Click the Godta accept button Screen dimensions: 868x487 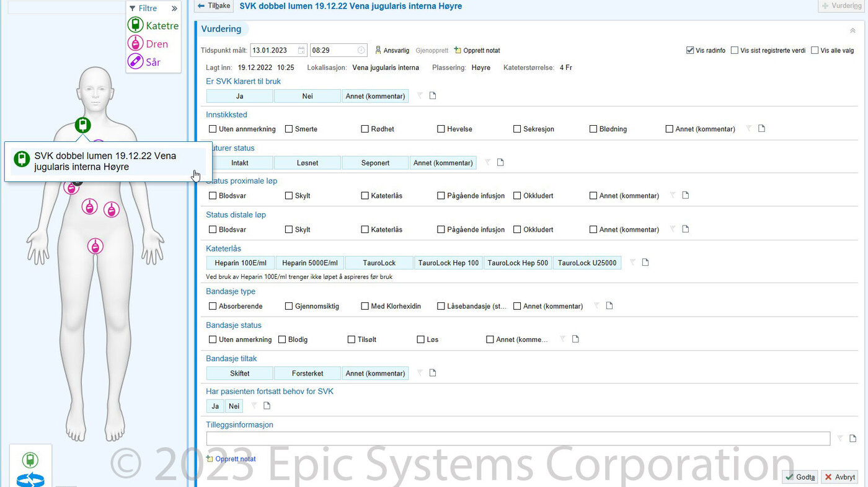800,477
